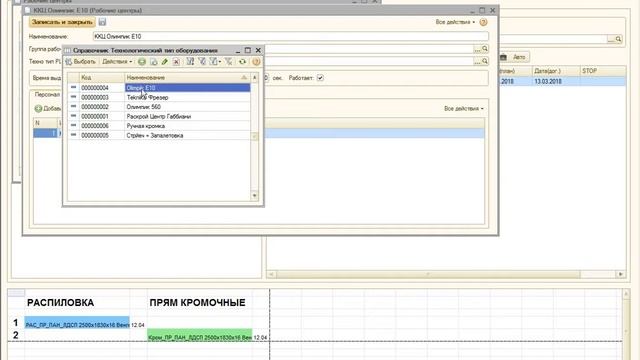Click the catalog list scrollbar up arrow
The height and width of the screenshot is (360, 640).
tap(254, 77)
